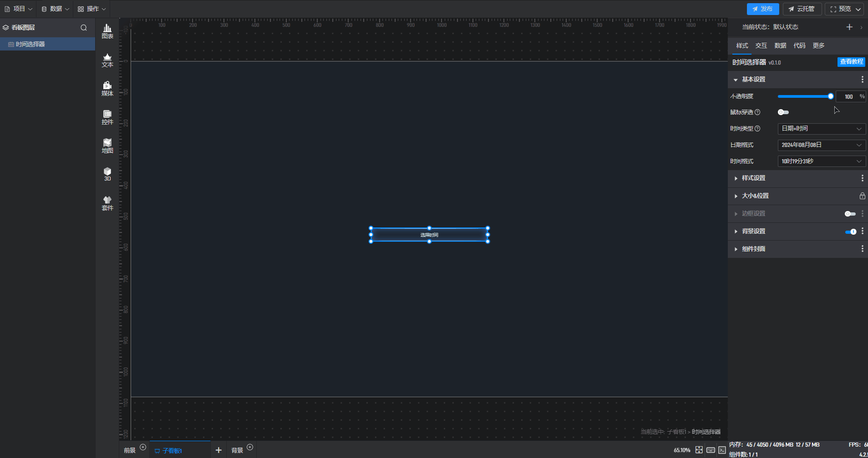Click the help icon beside 鼠标穿透
The height and width of the screenshot is (458, 868).
757,112
